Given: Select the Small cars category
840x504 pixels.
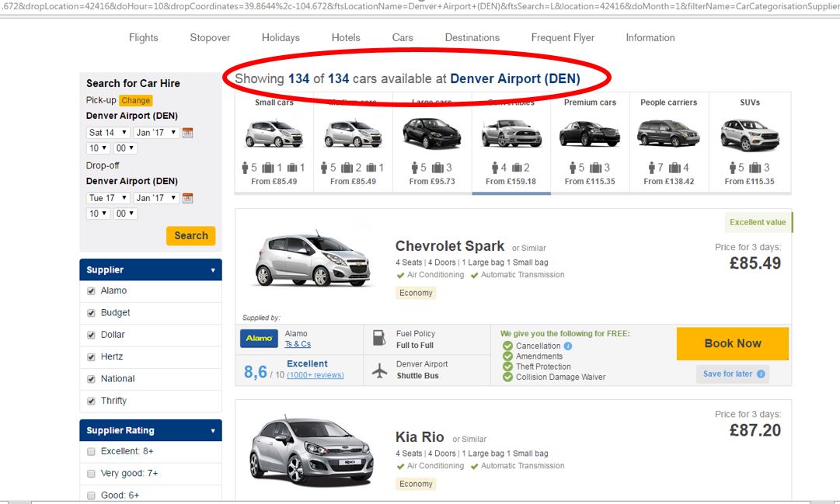Looking at the screenshot, I should click(274, 142).
